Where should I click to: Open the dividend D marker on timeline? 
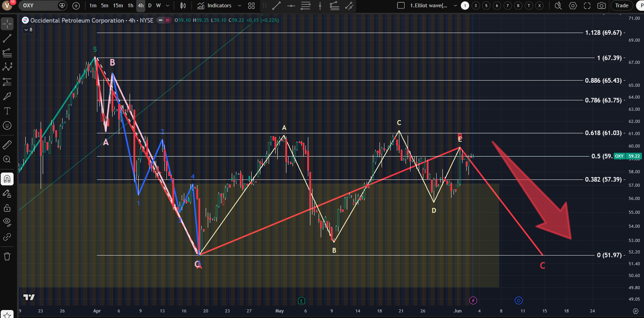tap(519, 301)
